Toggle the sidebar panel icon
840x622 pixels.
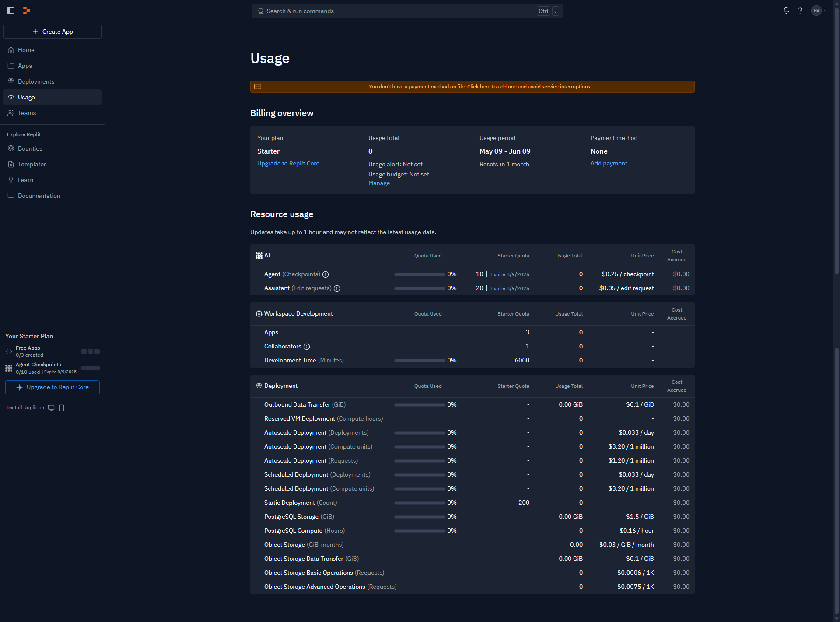point(10,11)
